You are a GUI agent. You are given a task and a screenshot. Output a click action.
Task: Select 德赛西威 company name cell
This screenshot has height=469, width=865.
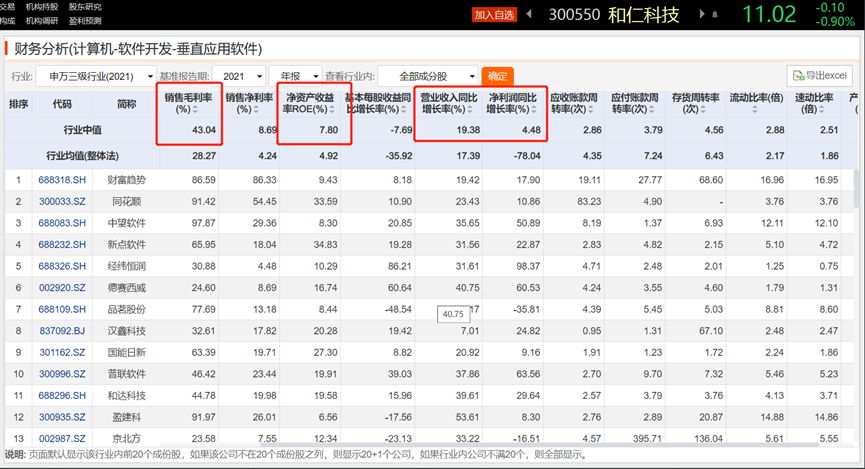point(127,287)
